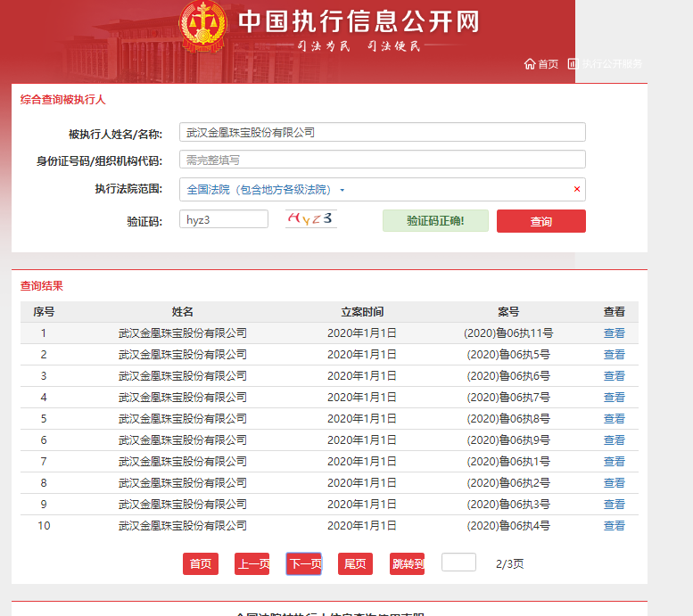
Task: Click the 序号 column header
Action: 44,312
